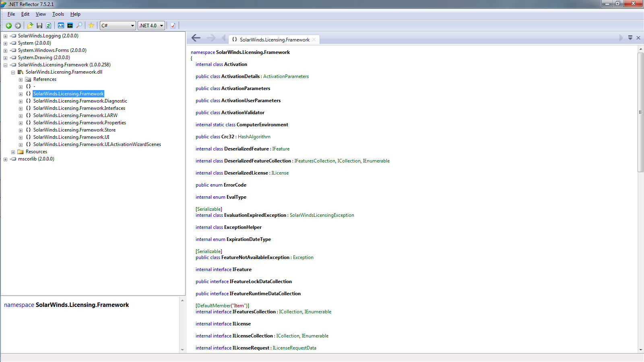The height and width of the screenshot is (362, 644).
Task: Follow the SolarWindsLicensingException base type link
Action: pyautogui.click(x=322, y=215)
